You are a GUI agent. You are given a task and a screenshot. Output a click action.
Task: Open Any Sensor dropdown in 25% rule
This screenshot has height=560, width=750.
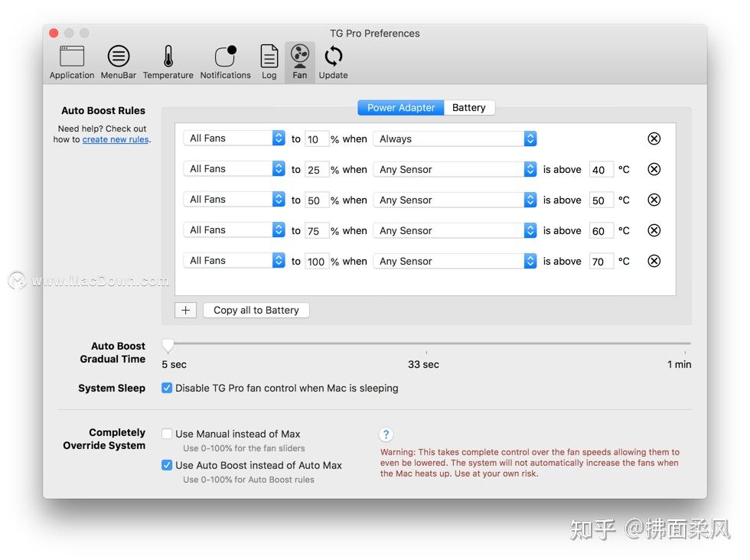point(455,169)
